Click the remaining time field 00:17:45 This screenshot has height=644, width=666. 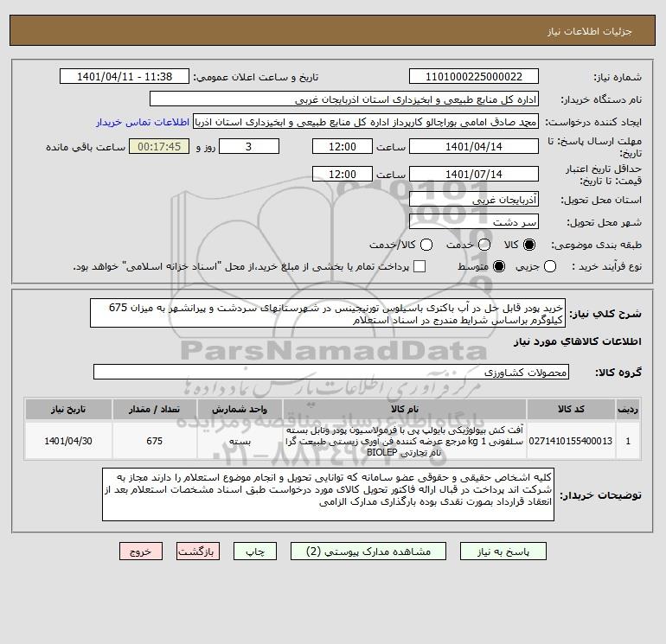pyautogui.click(x=159, y=147)
